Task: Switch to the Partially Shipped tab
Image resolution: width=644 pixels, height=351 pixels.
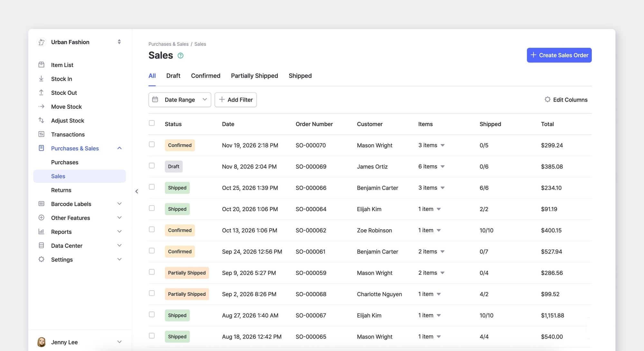Action: [x=254, y=76]
